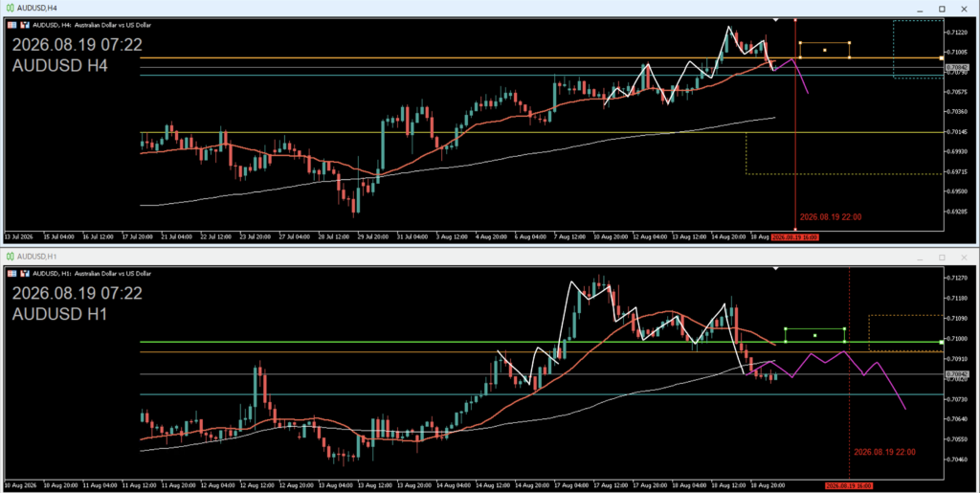The width and height of the screenshot is (980, 493).
Task: Select the green rectangle's center anchor point on H1
Action: tap(815, 336)
